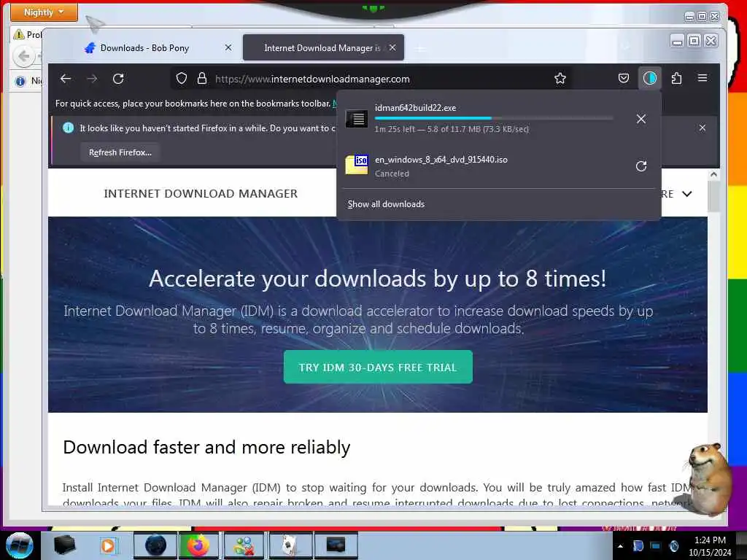Click the ISO file icon in downloads
Screen dimensions: 747x560
(357, 166)
